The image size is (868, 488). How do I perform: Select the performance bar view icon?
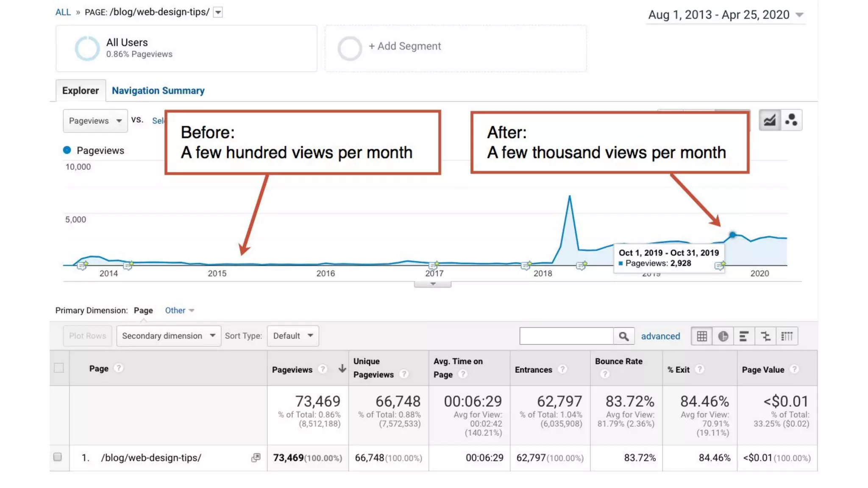[x=744, y=336]
